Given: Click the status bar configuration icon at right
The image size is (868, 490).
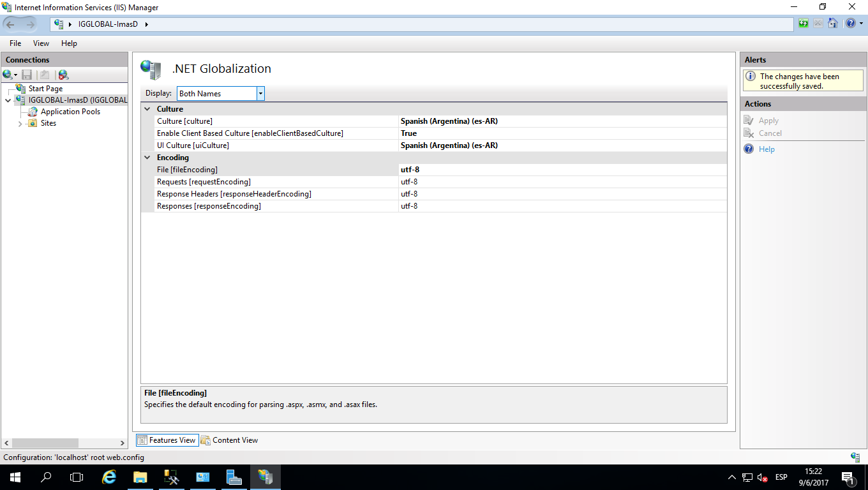Looking at the screenshot, I should coord(855,457).
